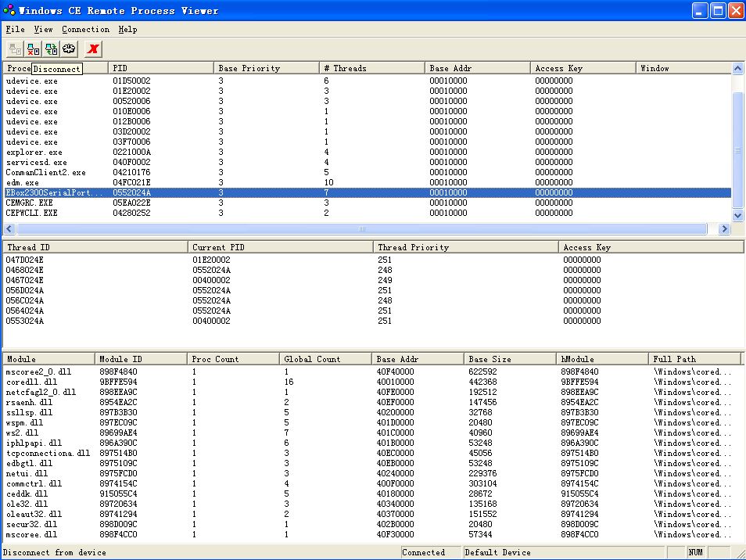Viewport: 746px width, 560px height.
Task: Select the commctrl.dll module row
Action: 373,483
